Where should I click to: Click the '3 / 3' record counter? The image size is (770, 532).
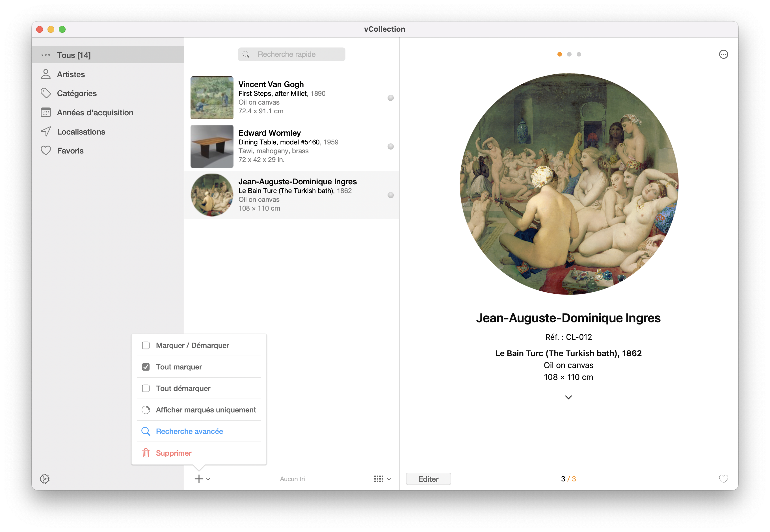569,479
